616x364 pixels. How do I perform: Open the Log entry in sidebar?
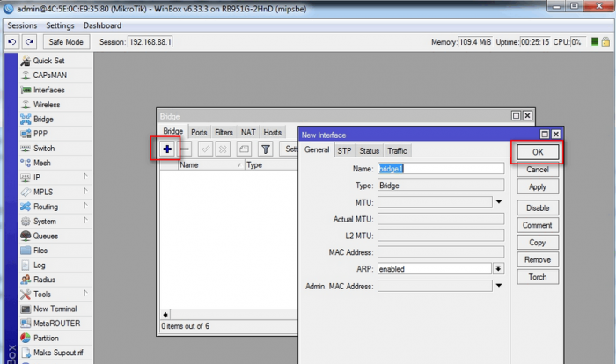click(x=40, y=266)
